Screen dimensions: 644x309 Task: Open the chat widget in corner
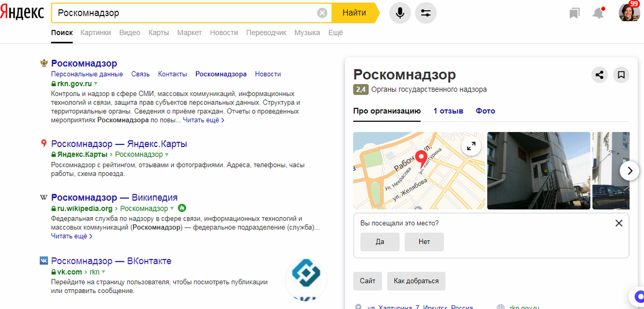(637, 297)
